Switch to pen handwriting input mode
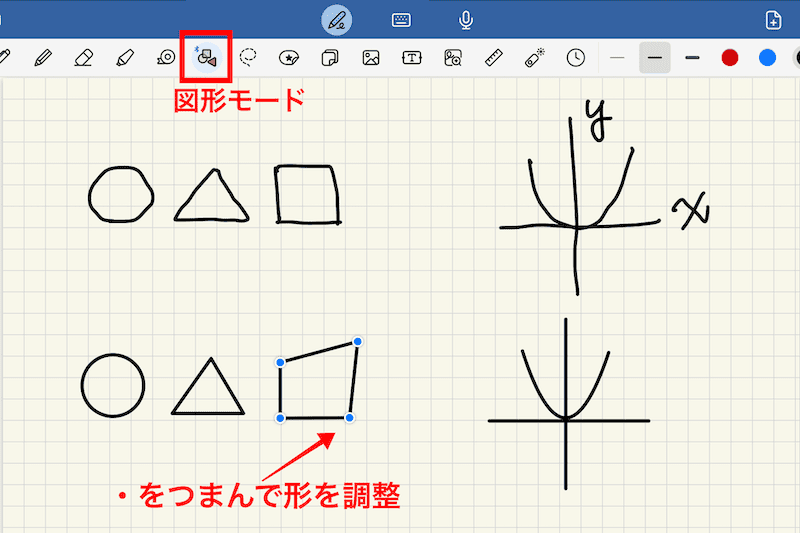This screenshot has height=533, width=800. coord(337,19)
